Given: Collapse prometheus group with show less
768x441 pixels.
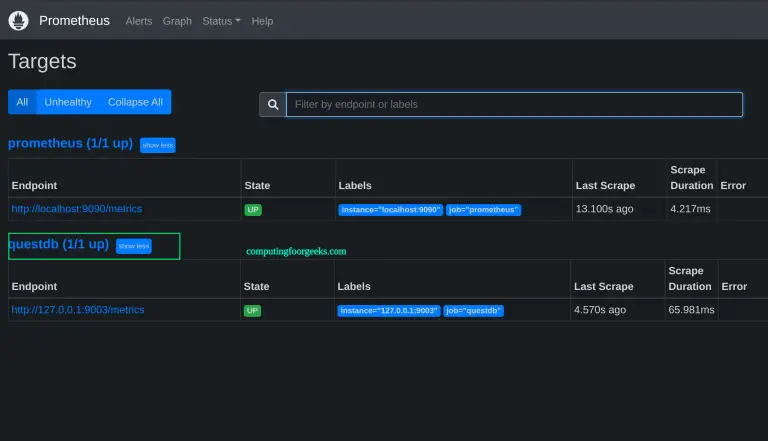Looking at the screenshot, I should pyautogui.click(x=157, y=145).
